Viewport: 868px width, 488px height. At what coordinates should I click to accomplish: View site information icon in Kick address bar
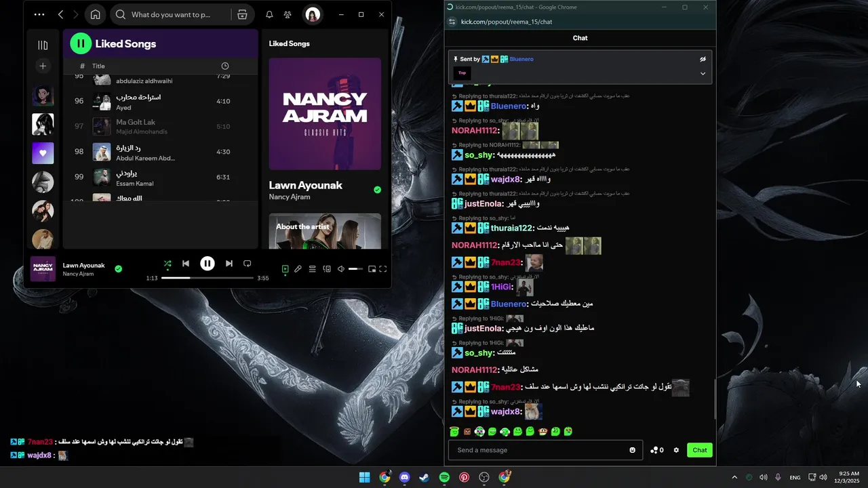click(452, 22)
